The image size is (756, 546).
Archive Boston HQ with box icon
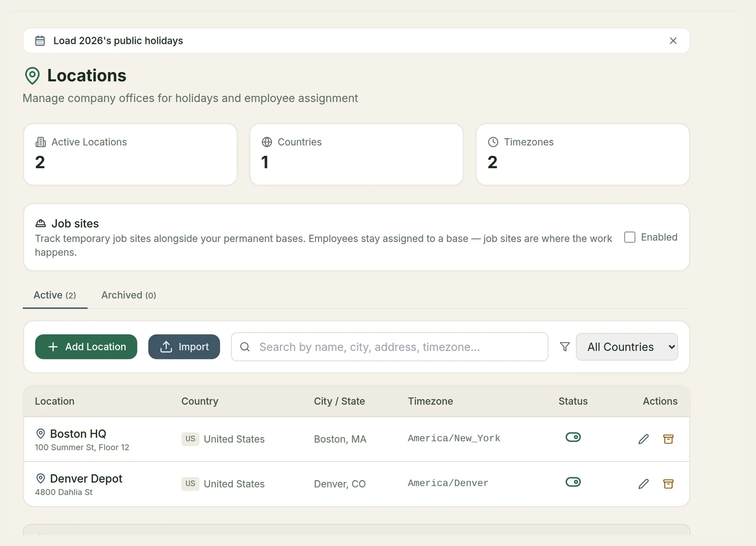[x=668, y=439]
